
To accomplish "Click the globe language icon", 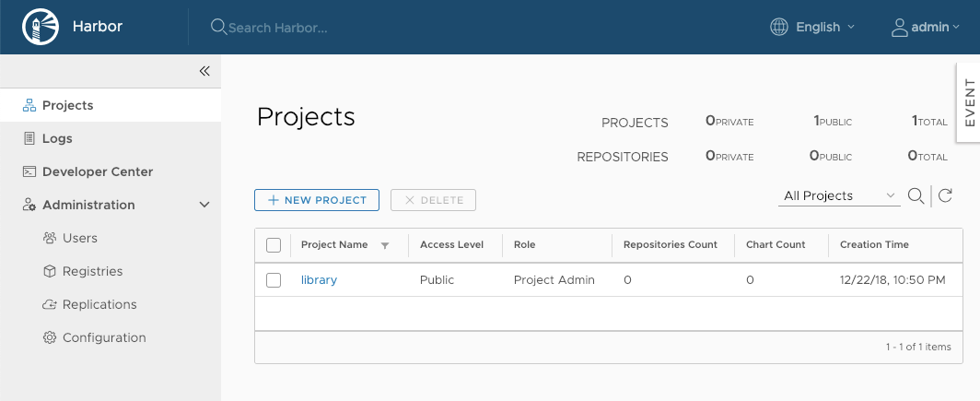I will 779,27.
